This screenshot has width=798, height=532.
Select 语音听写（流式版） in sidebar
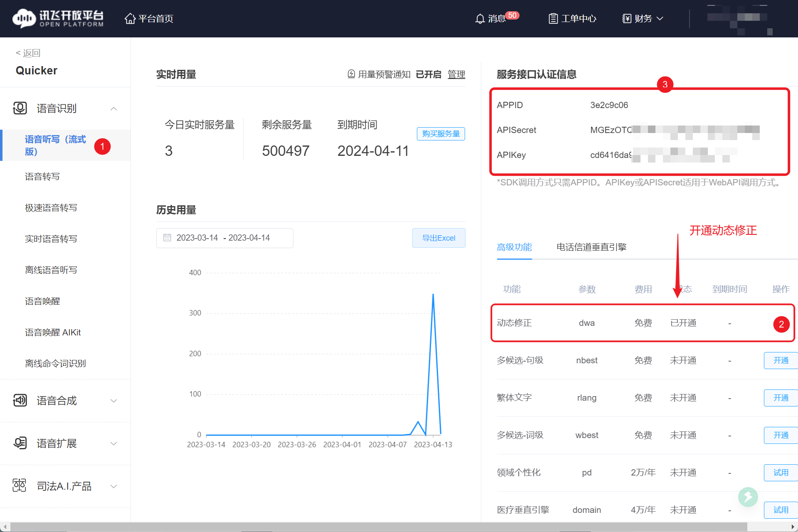point(65,145)
